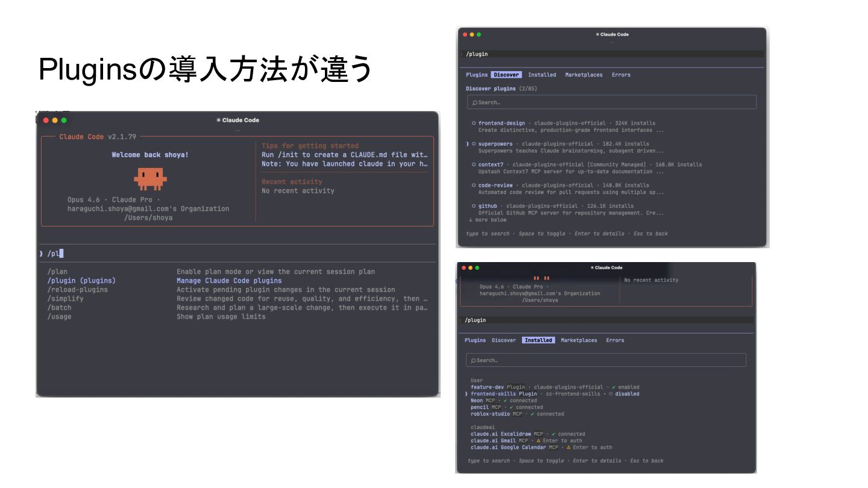The height and width of the screenshot is (488, 868).
Task: Click the /pl prompt input line
Action: tap(237, 254)
